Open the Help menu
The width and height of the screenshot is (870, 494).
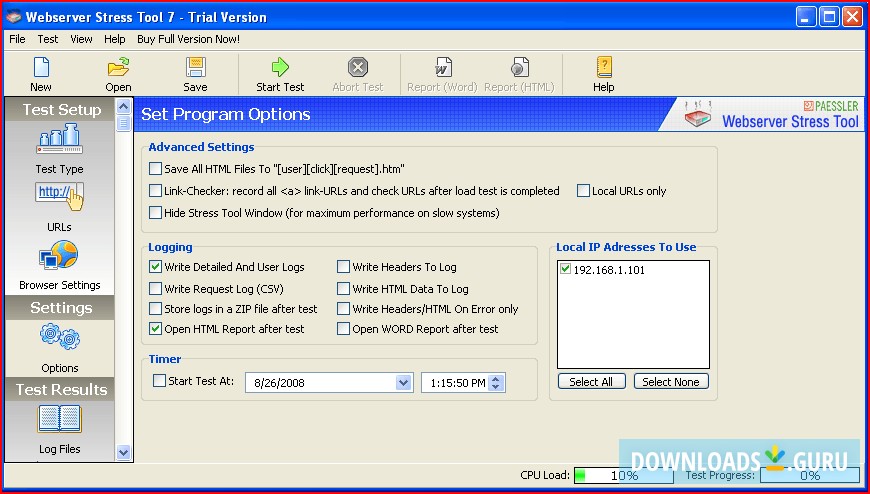click(x=114, y=39)
